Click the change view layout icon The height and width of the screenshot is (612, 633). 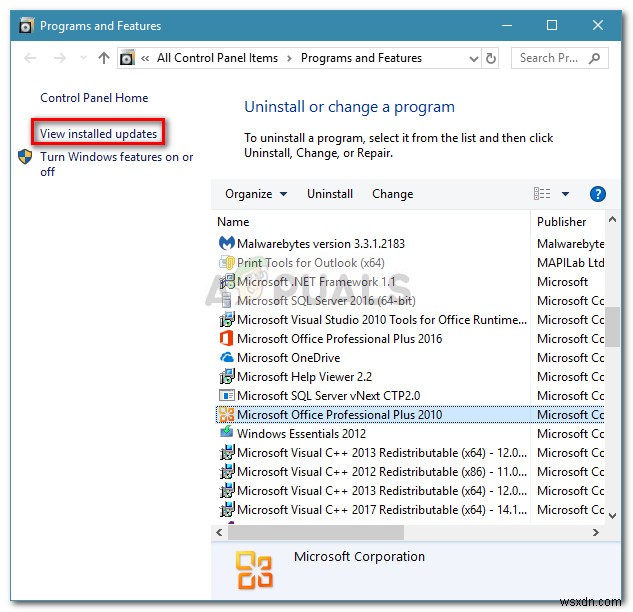(x=542, y=194)
